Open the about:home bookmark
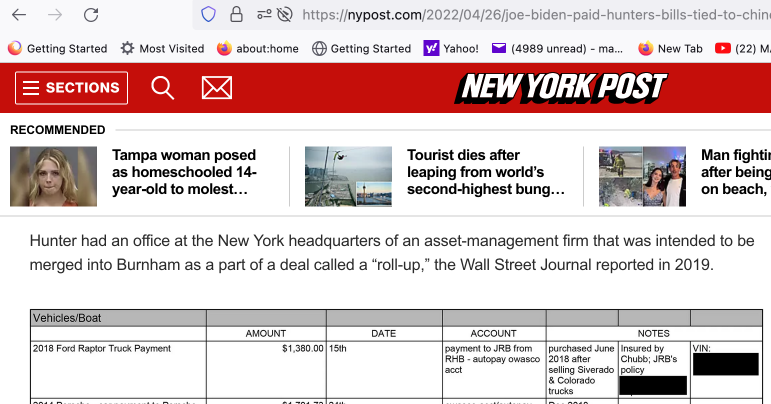This screenshot has width=771, height=404. tap(258, 48)
